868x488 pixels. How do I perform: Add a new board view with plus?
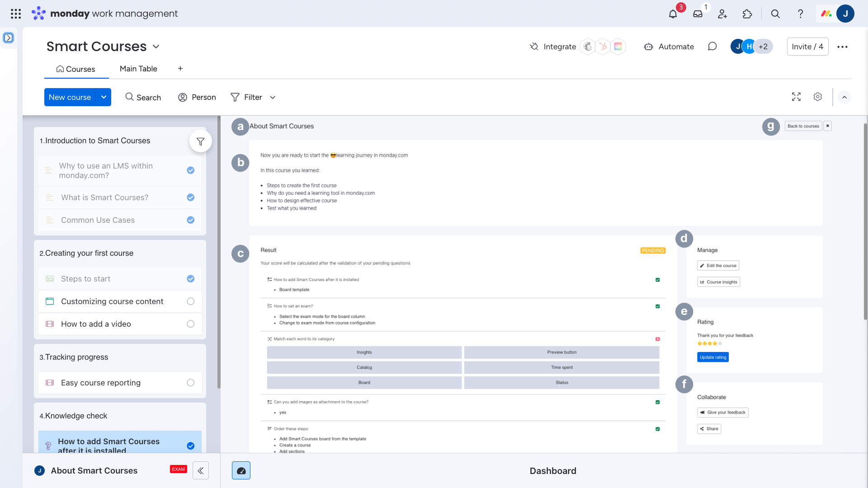click(x=180, y=69)
